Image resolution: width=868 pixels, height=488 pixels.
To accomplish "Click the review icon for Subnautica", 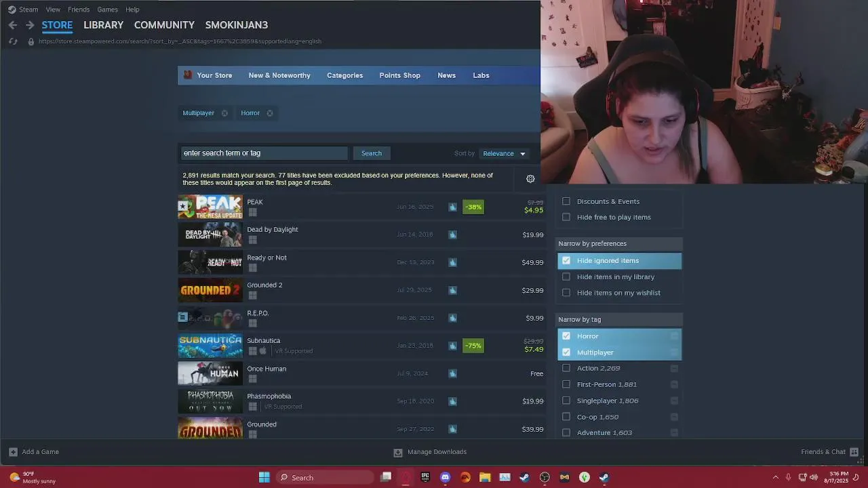I will [x=452, y=346].
